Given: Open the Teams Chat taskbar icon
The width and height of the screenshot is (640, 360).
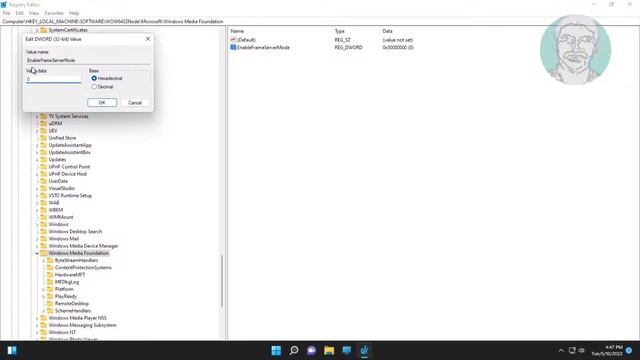Looking at the screenshot, I should coord(311,350).
